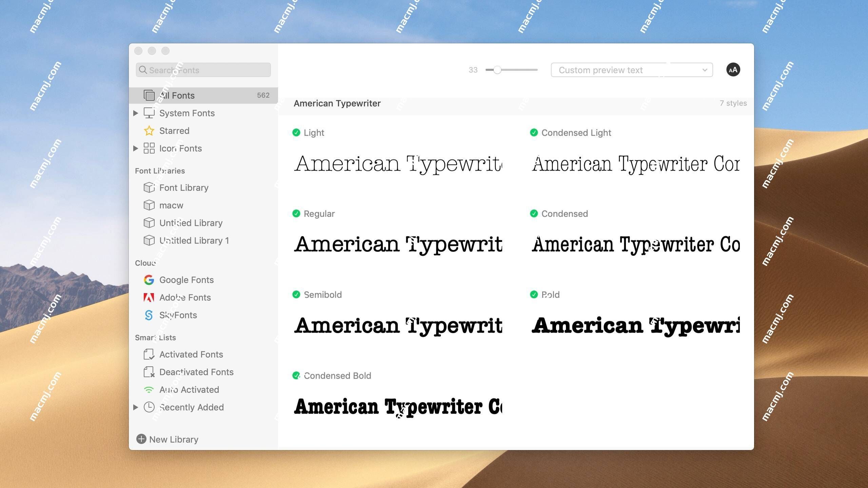This screenshot has height=488, width=868.
Task: Click the Untitled Library 1 box icon
Action: click(149, 240)
